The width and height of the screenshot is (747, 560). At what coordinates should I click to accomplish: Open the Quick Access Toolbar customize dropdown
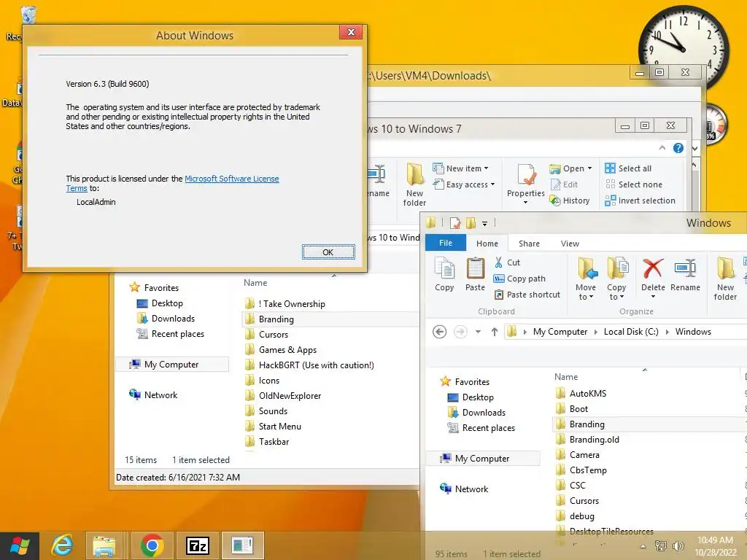(x=484, y=223)
